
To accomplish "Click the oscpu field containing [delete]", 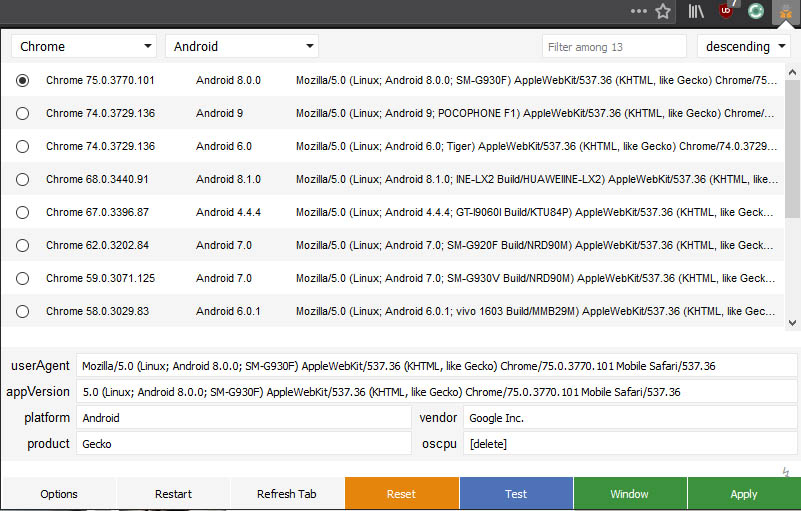I will [x=630, y=444].
